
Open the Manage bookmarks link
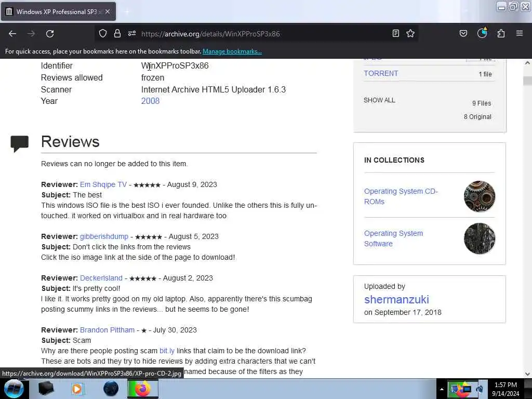232,51
